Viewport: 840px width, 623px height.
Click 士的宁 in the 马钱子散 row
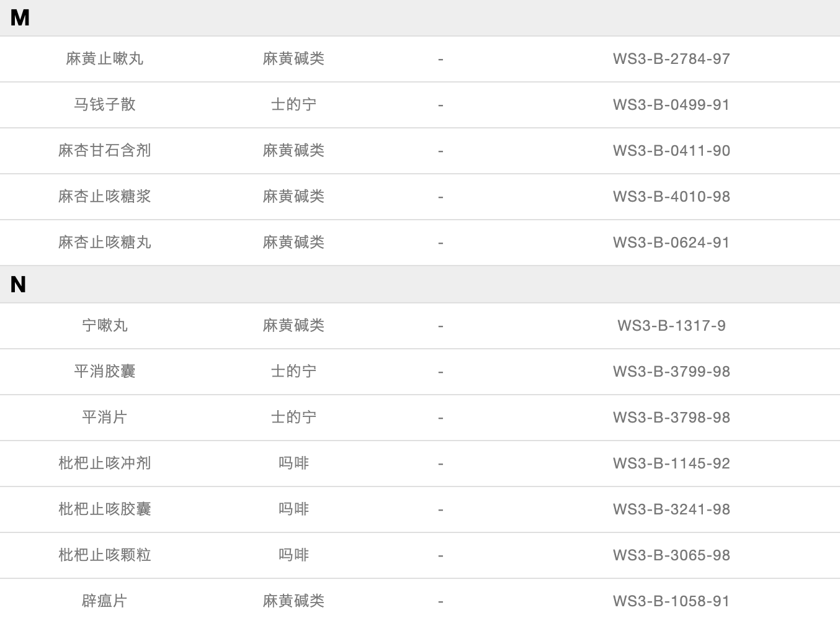tap(293, 105)
